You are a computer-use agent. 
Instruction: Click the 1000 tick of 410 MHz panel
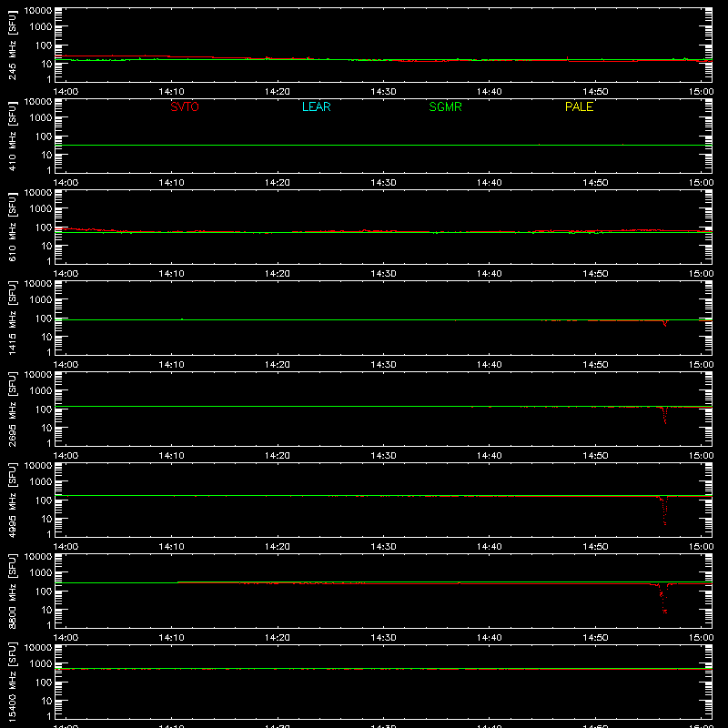click(x=41, y=117)
